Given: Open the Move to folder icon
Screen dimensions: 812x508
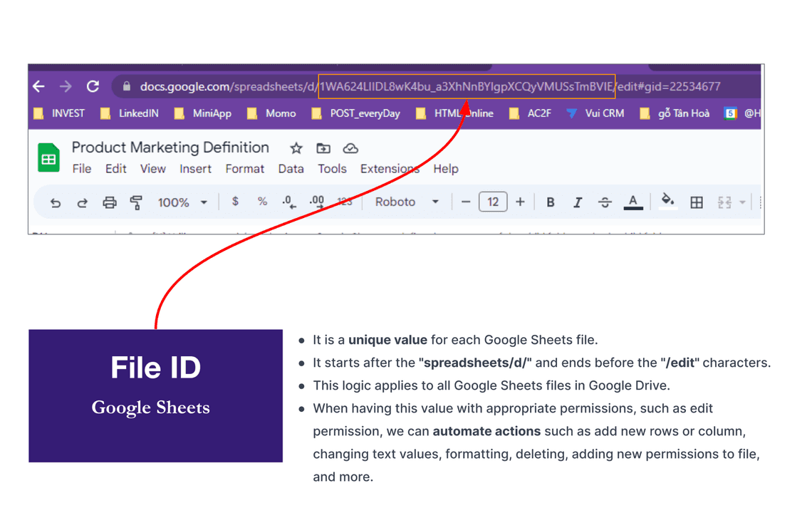Looking at the screenshot, I should tap(323, 147).
